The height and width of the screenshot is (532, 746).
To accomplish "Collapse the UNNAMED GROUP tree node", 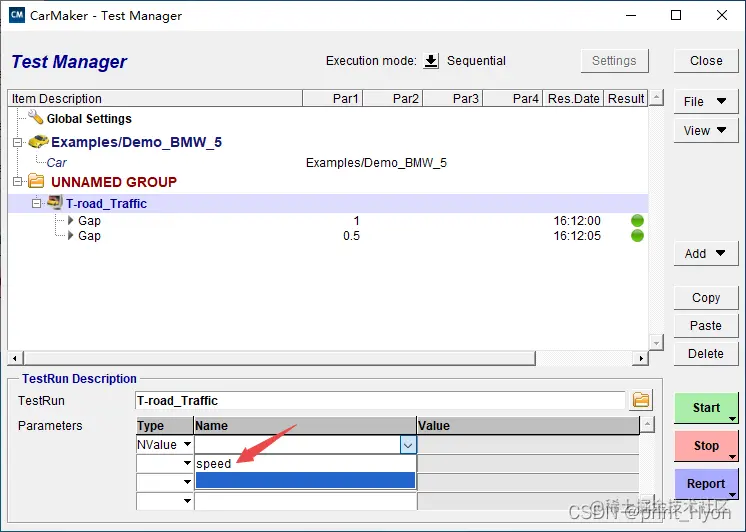I will [18, 182].
